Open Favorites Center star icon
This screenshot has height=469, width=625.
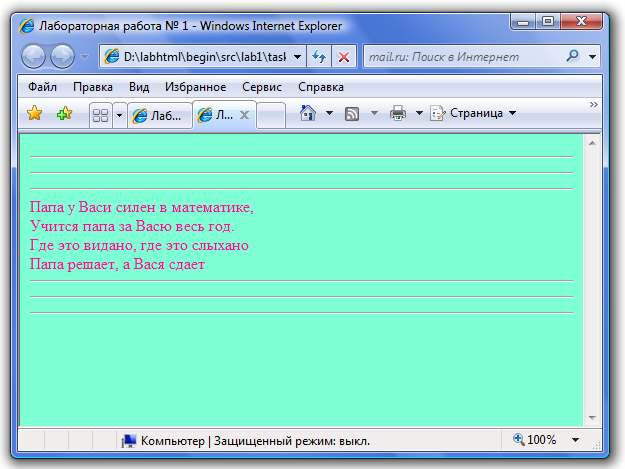[x=35, y=113]
